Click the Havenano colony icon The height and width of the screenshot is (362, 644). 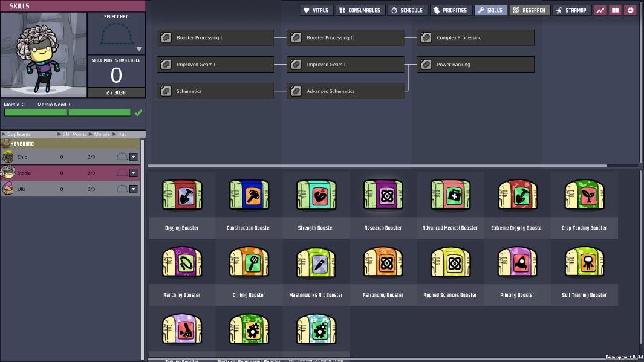(5, 143)
